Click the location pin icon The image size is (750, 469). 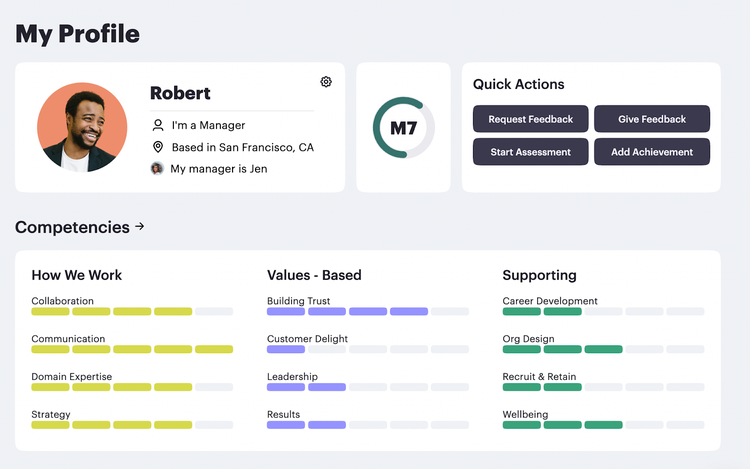point(157,147)
